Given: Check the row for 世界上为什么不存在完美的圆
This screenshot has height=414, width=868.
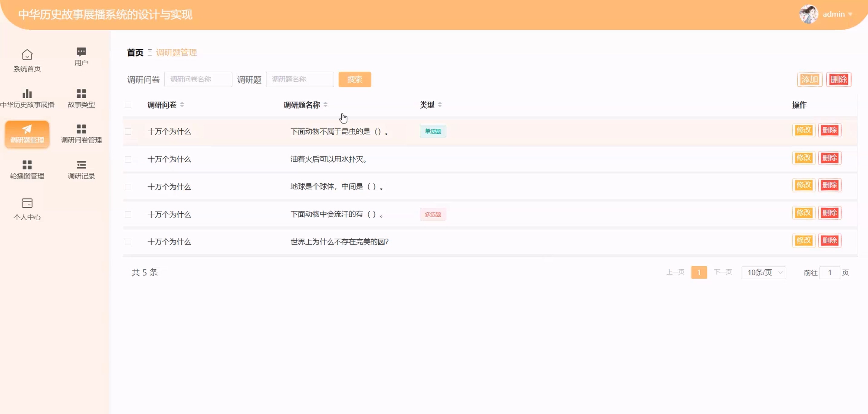Looking at the screenshot, I should 128,242.
